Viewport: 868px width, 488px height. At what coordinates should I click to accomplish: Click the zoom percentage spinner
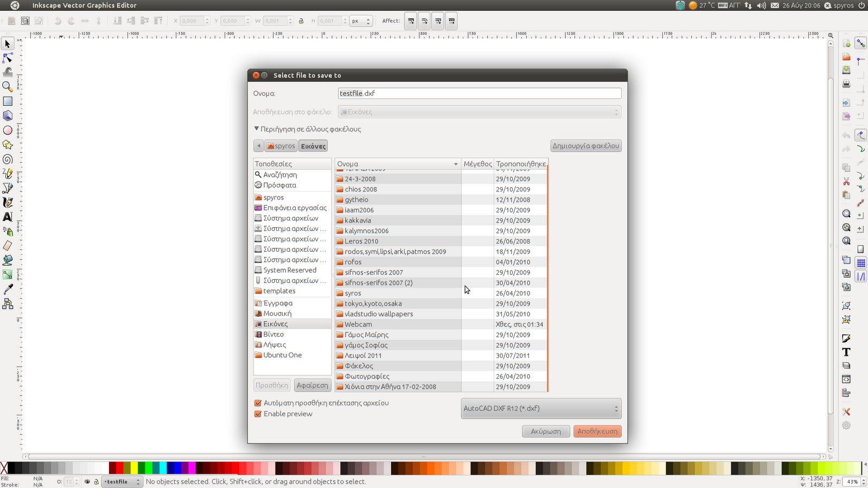(863, 481)
